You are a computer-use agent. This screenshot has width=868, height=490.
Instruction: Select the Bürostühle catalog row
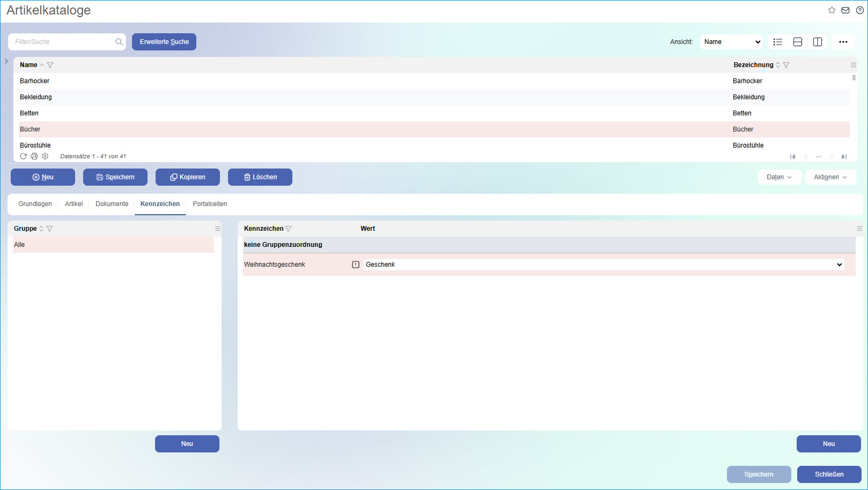click(x=435, y=145)
